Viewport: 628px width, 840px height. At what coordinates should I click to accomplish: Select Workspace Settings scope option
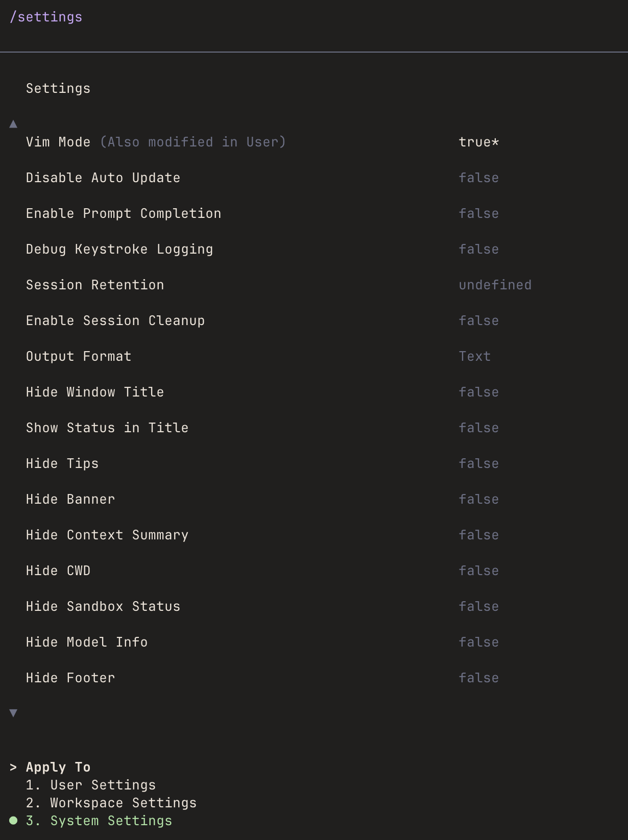coord(123,803)
